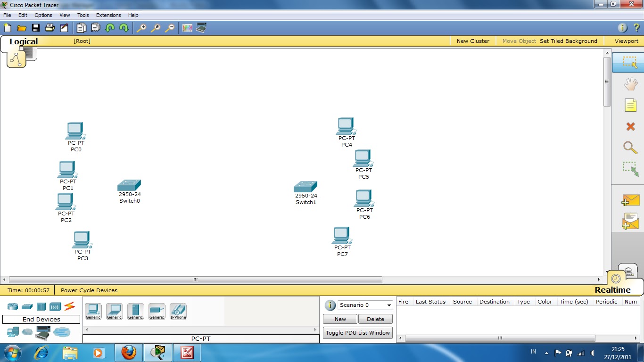
Task: Select End Devices category icon
Action: [13, 332]
